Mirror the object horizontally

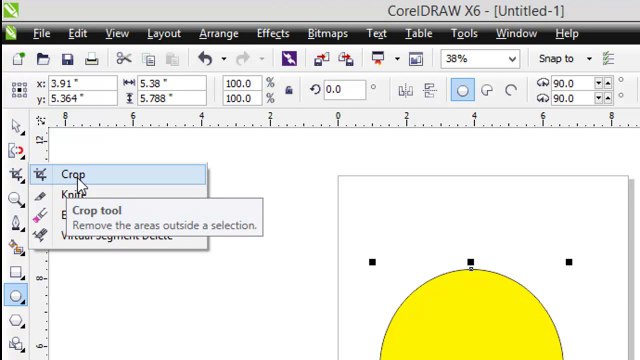pyautogui.click(x=405, y=90)
